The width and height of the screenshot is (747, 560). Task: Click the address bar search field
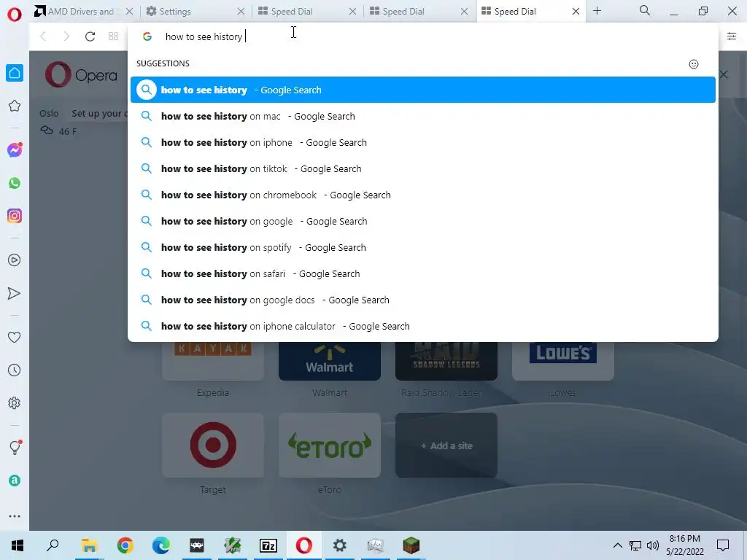coord(423,36)
